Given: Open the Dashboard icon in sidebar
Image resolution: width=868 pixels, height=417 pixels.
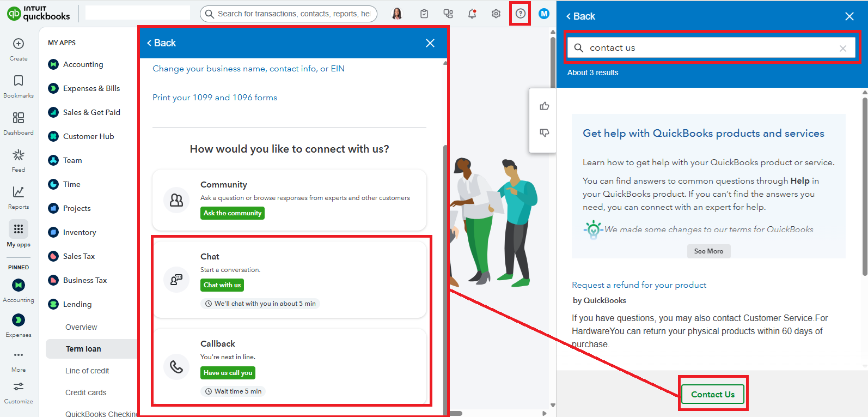Looking at the screenshot, I should click(19, 118).
